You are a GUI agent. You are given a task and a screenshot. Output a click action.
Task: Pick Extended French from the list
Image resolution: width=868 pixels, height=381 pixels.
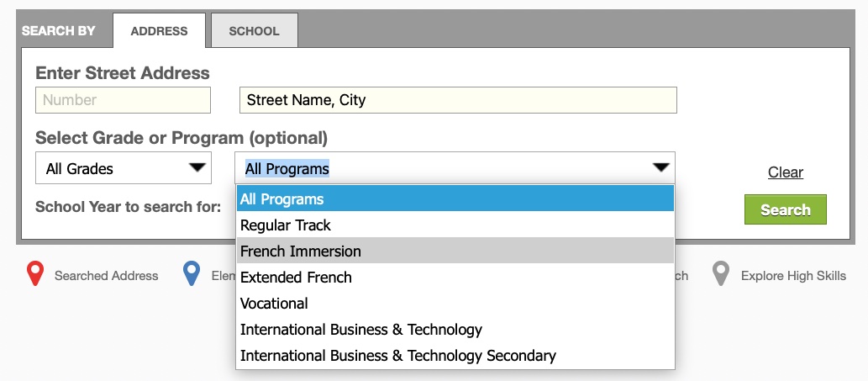coord(455,277)
